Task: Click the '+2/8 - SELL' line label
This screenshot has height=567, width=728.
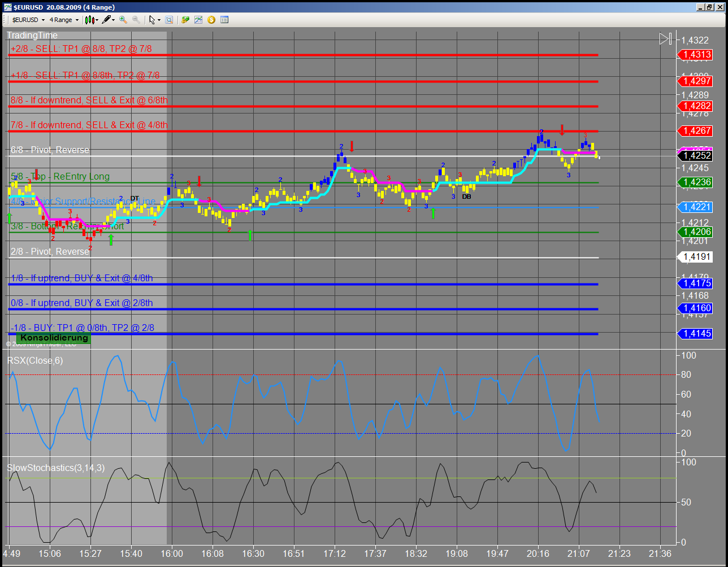Action: point(81,49)
